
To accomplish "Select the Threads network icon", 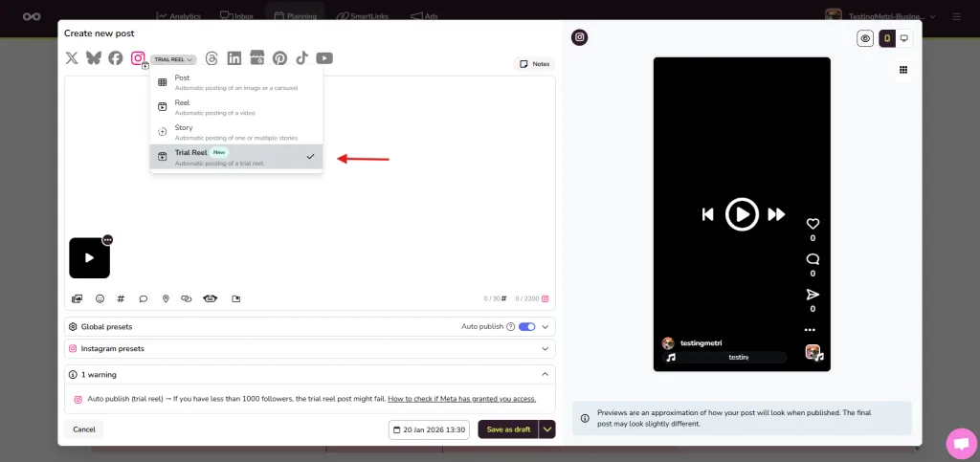I will tap(212, 58).
